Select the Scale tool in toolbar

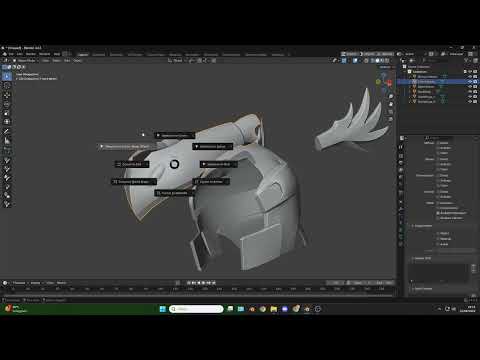(x=7, y=113)
